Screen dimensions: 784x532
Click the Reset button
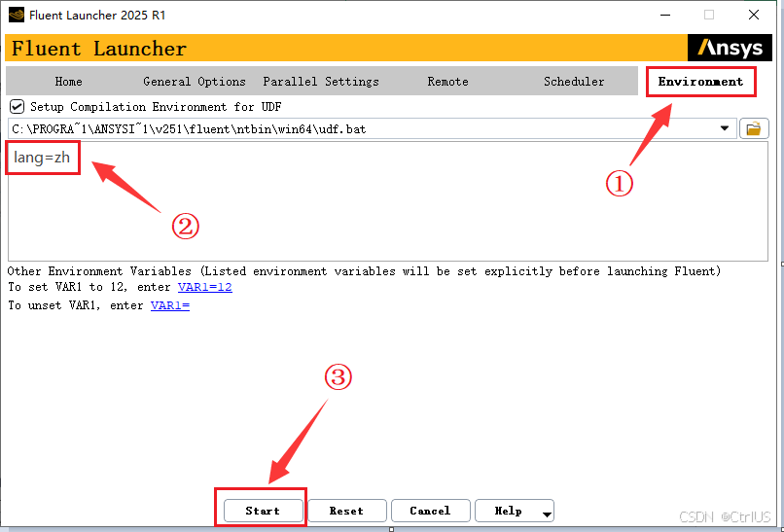[x=346, y=511]
